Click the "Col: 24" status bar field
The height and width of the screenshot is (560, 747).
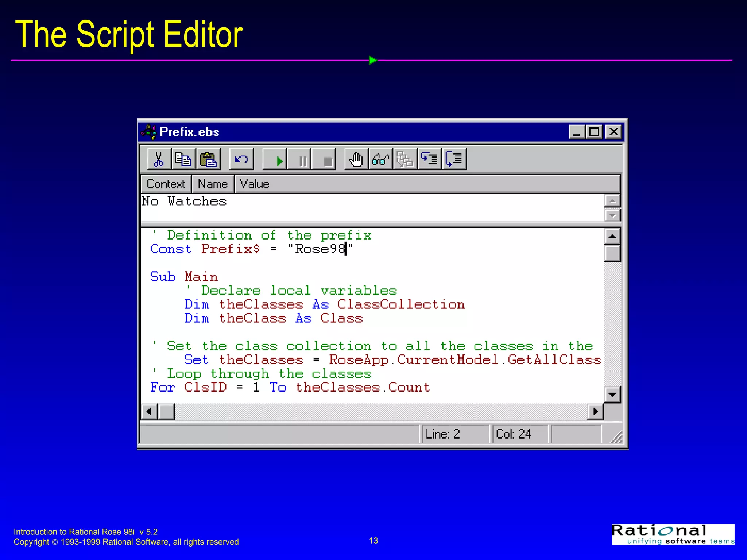(520, 434)
